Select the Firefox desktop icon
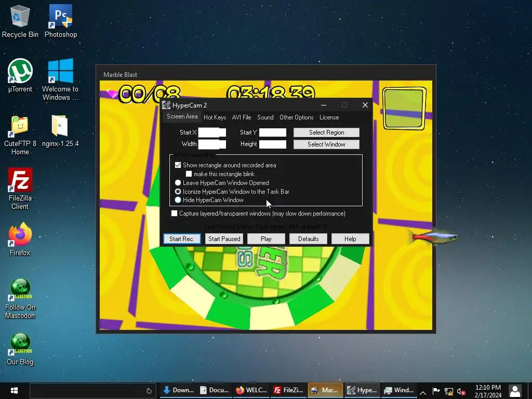Viewport: 532px width, 399px height. point(20,239)
